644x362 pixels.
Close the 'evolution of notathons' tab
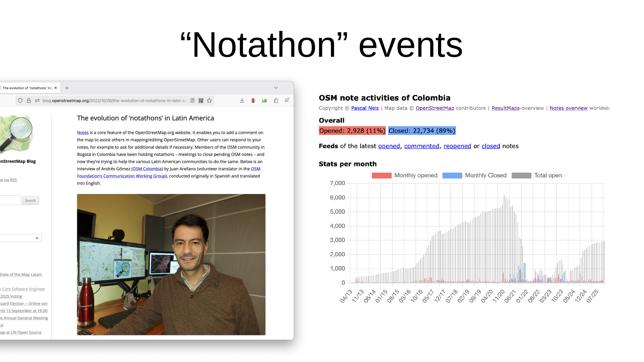(x=56, y=88)
